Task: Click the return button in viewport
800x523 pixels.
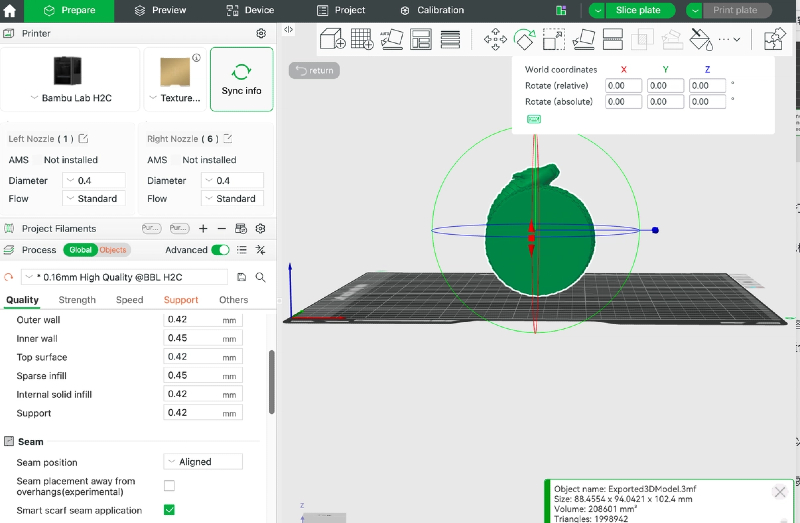Action: (314, 70)
